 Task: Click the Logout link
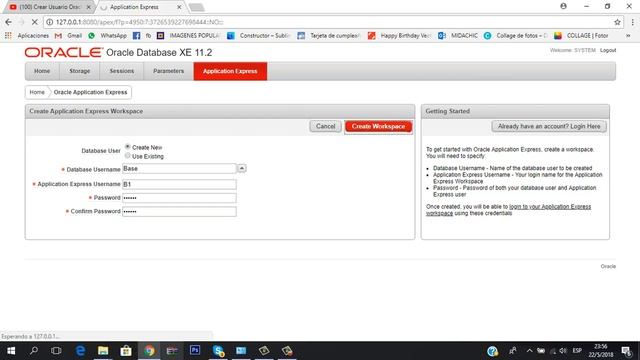[x=608, y=50]
